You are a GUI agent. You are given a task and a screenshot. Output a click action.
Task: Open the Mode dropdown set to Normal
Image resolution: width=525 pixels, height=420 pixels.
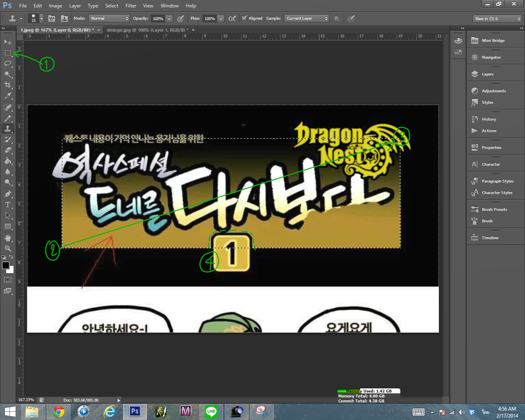109,18
